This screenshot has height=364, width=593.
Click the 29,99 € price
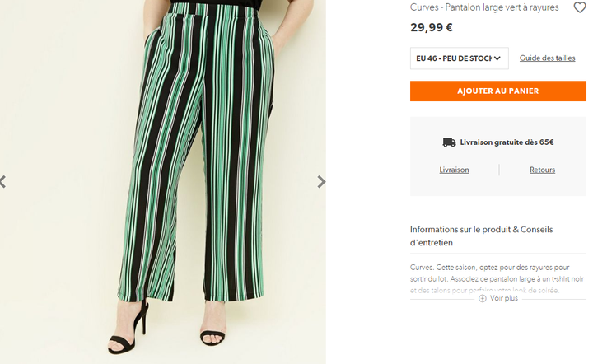431,28
